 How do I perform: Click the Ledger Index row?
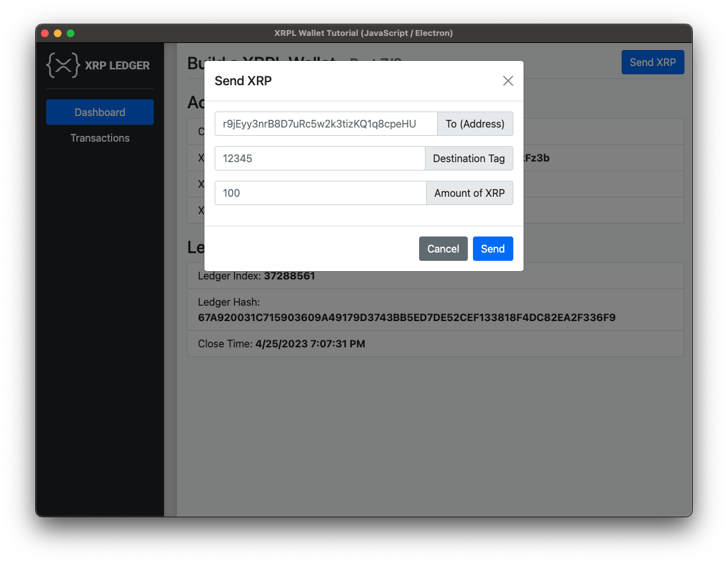[x=435, y=276]
